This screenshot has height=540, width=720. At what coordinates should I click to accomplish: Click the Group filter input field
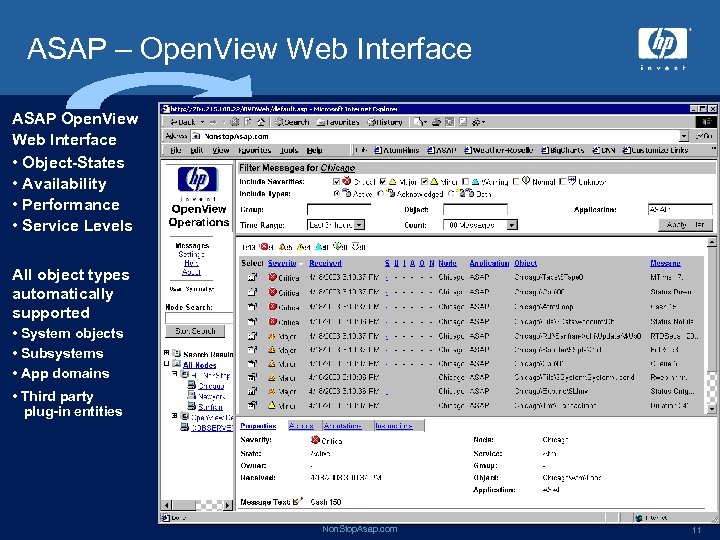(339, 209)
